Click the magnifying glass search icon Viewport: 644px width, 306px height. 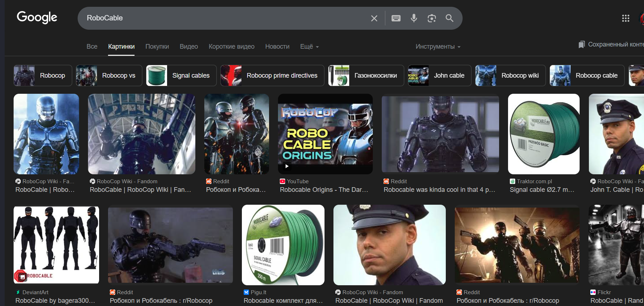point(449,18)
